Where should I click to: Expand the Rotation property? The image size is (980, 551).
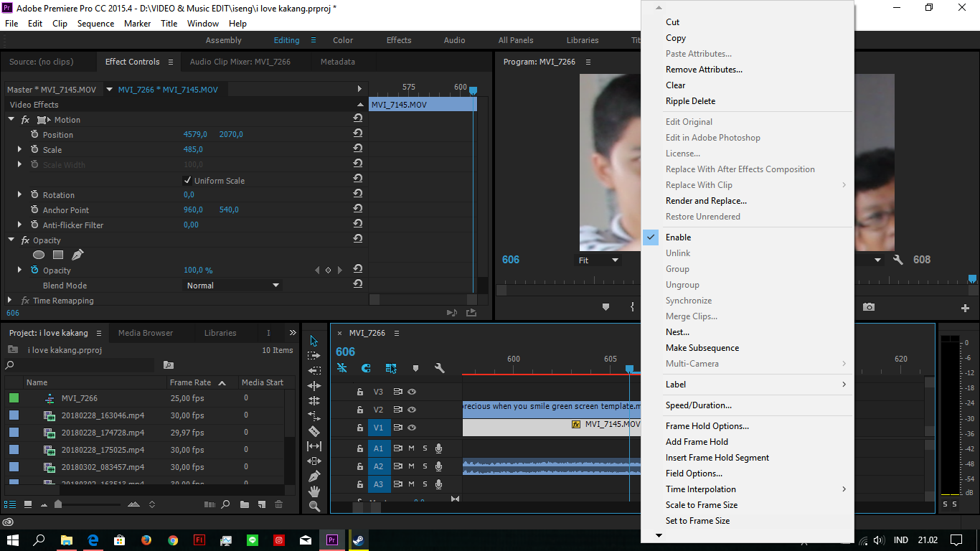(x=20, y=194)
